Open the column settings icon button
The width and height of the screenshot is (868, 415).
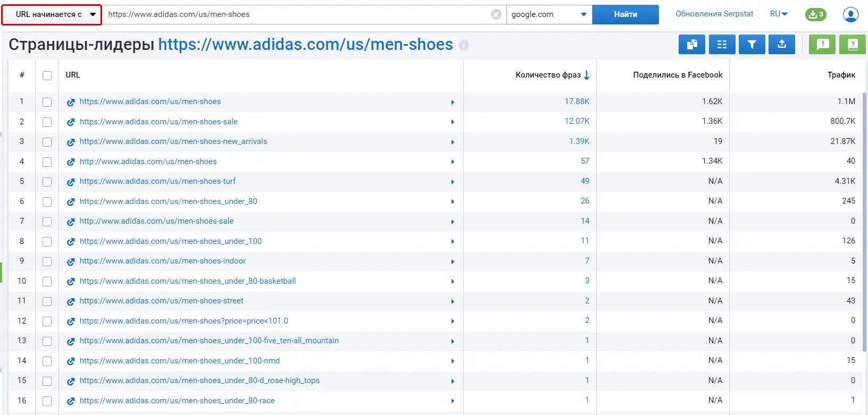(x=722, y=45)
